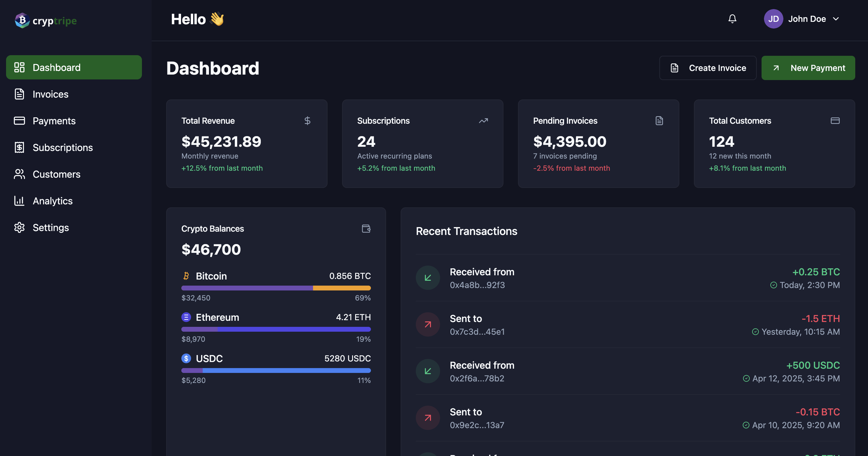Click the 0.856 BTC amount
868x456 pixels.
point(350,276)
